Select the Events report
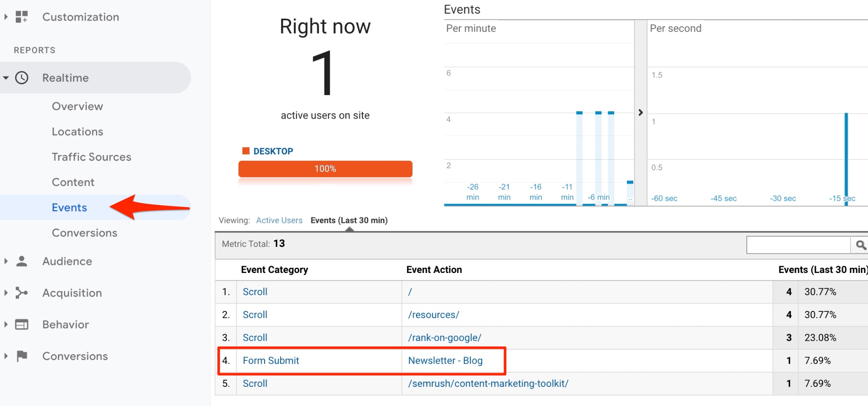Viewport: 868px width, 406px height. [69, 207]
